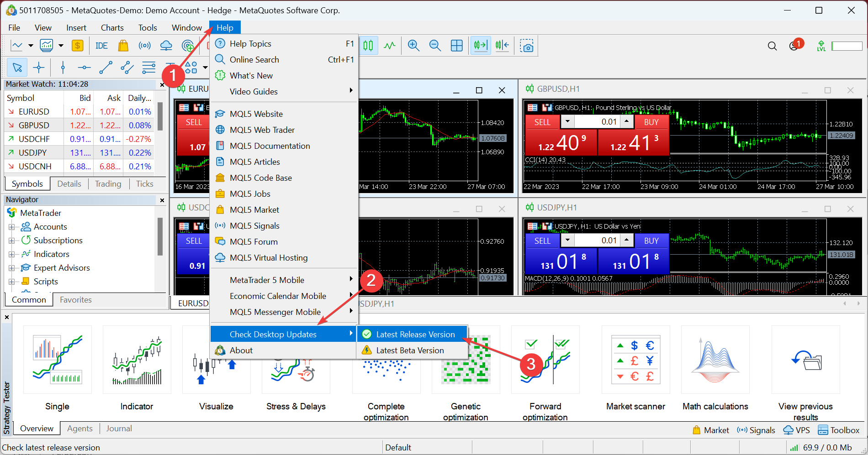Open the Indicator testing tile
The width and height of the screenshot is (868, 455).
pyautogui.click(x=137, y=359)
